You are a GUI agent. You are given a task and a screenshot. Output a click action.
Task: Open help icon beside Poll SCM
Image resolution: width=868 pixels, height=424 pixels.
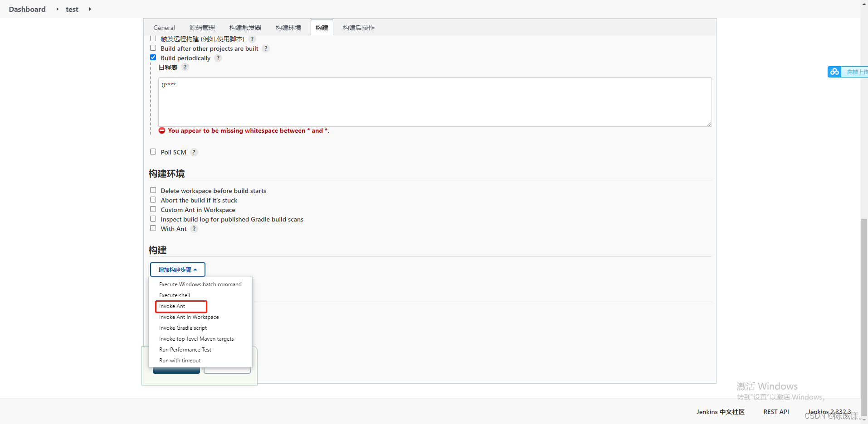click(x=194, y=152)
